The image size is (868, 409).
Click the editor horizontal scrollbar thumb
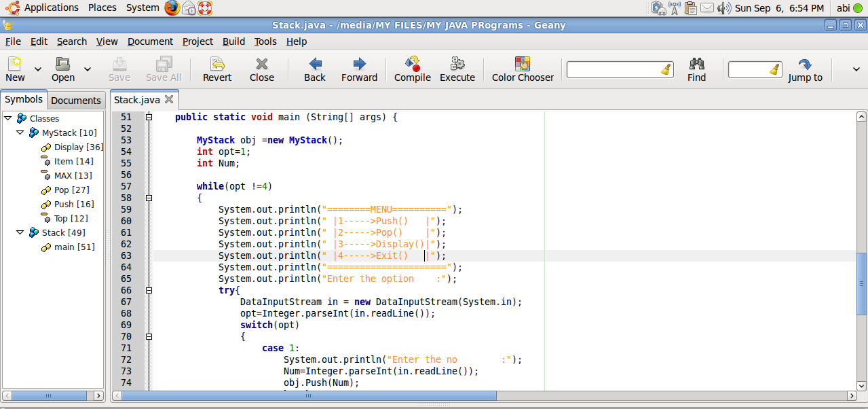309,395
